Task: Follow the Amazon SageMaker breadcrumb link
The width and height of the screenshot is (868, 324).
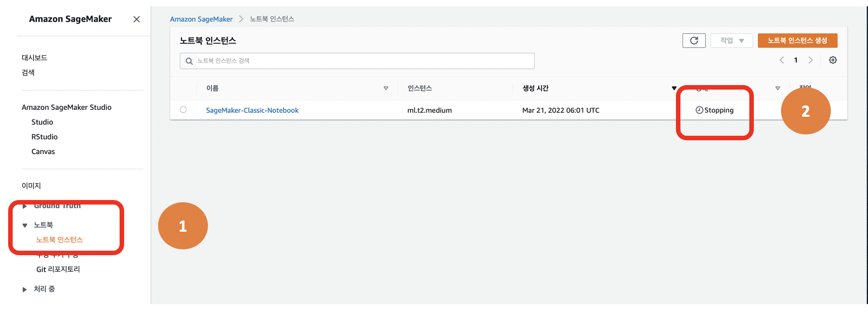Action: [x=201, y=19]
